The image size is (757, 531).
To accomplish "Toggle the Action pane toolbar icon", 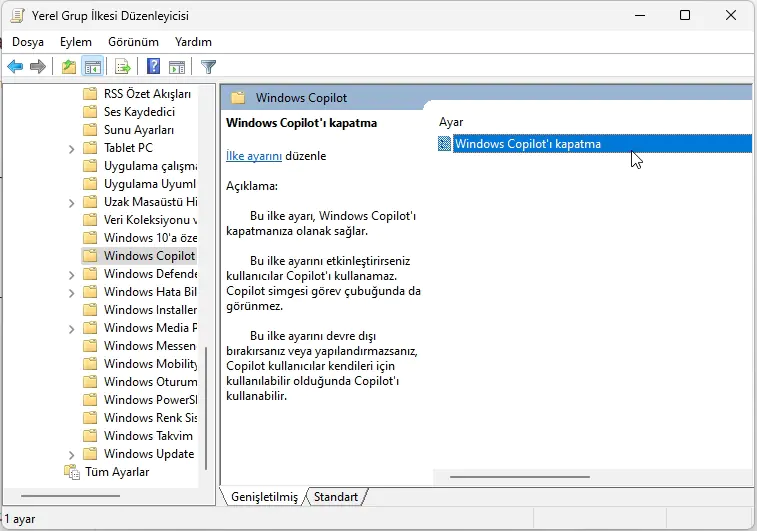I will coord(177,66).
